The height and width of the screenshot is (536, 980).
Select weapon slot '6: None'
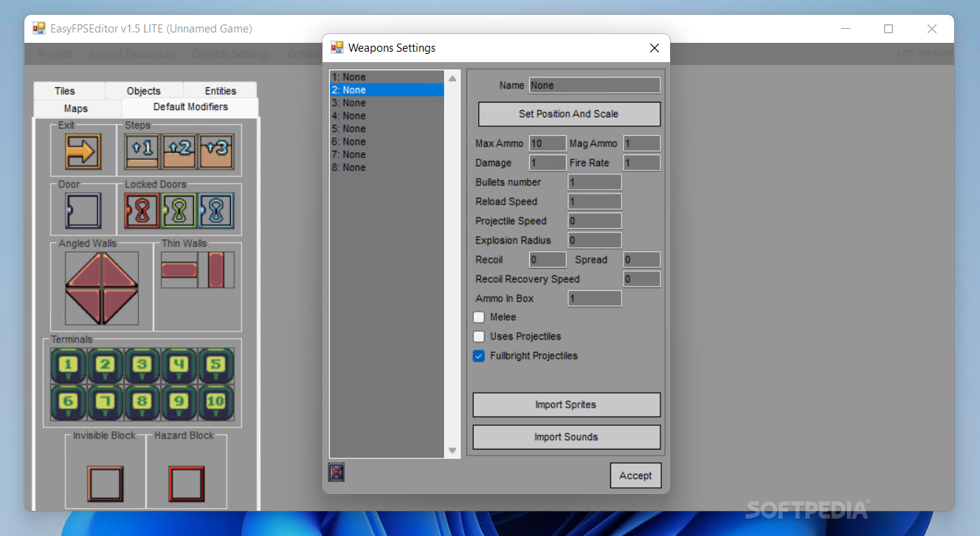387,142
